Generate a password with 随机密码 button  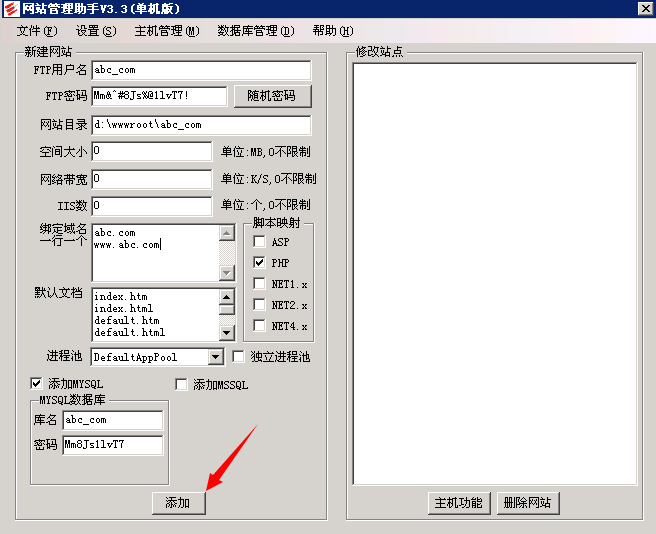point(272,96)
